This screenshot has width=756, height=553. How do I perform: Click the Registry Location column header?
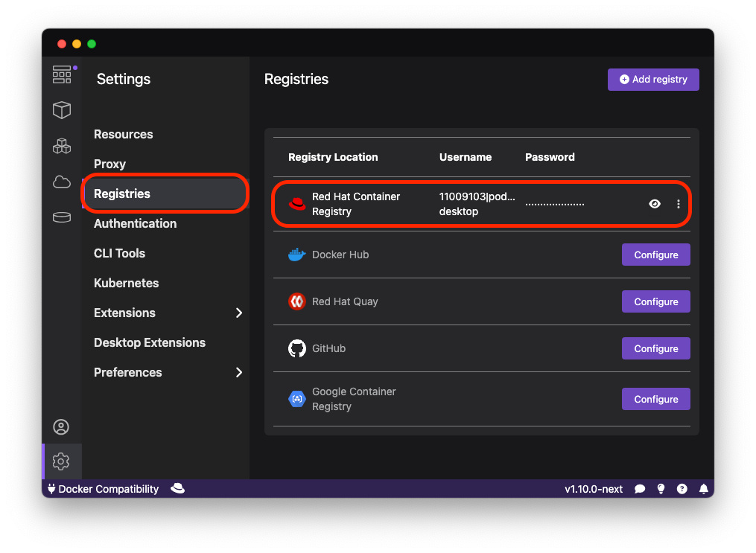click(x=333, y=157)
